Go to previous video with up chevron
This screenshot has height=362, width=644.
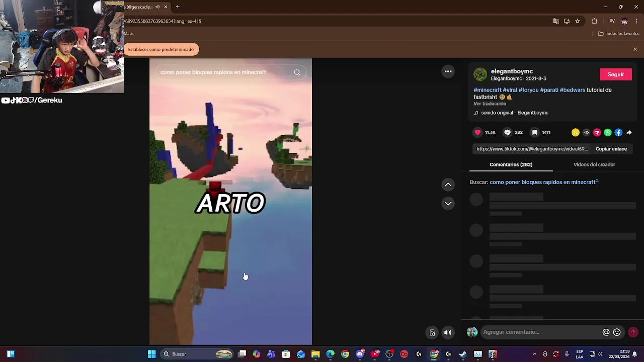(x=448, y=185)
